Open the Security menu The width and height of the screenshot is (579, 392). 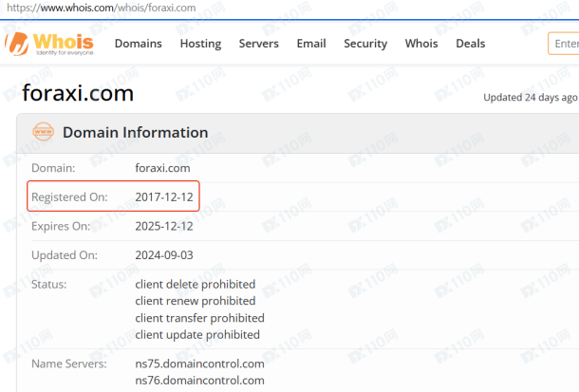tap(365, 44)
